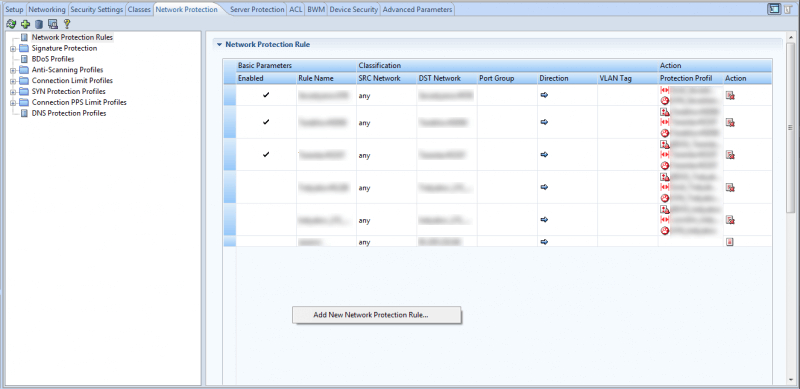Click the green plus add icon
This screenshot has height=389, width=800.
(x=26, y=23)
